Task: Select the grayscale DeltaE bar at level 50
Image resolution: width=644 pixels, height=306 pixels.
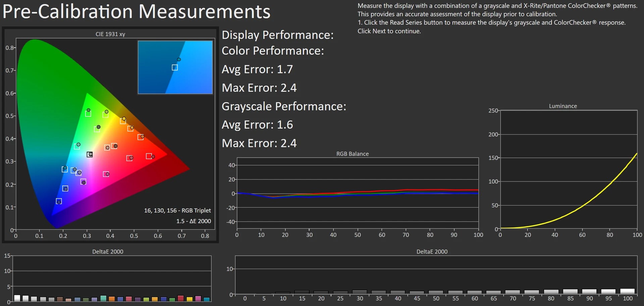Action: 436,293
